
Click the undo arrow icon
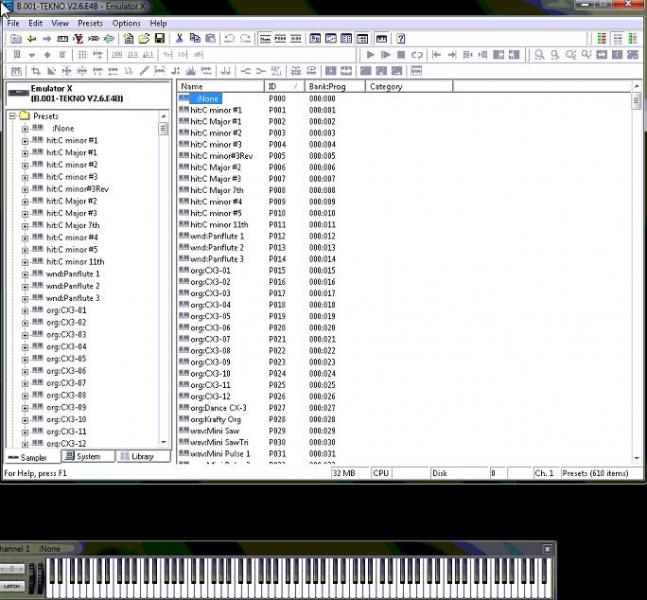pyautogui.click(x=230, y=39)
